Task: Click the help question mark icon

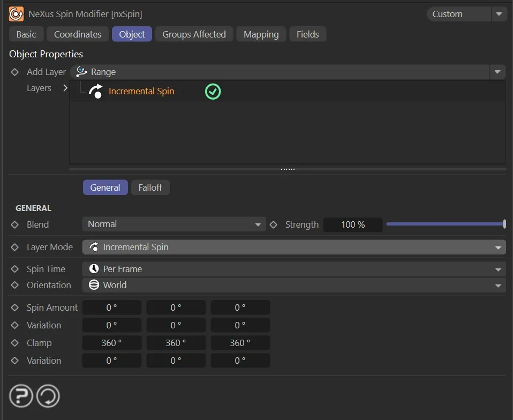Action: point(21,396)
